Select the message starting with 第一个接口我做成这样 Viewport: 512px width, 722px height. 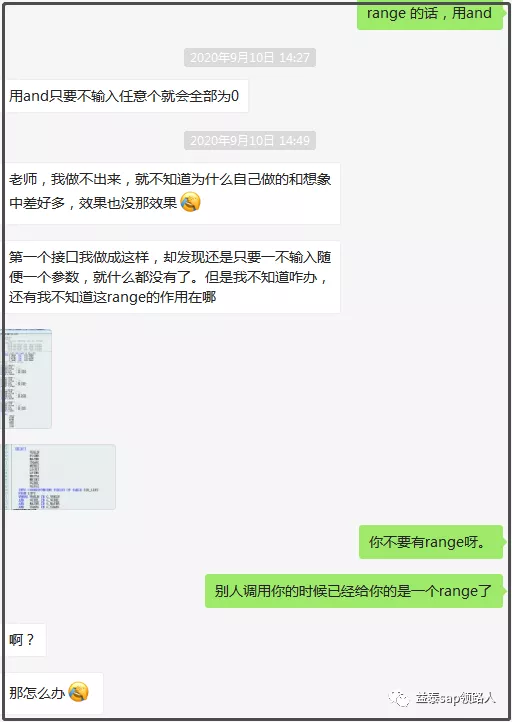pos(173,277)
